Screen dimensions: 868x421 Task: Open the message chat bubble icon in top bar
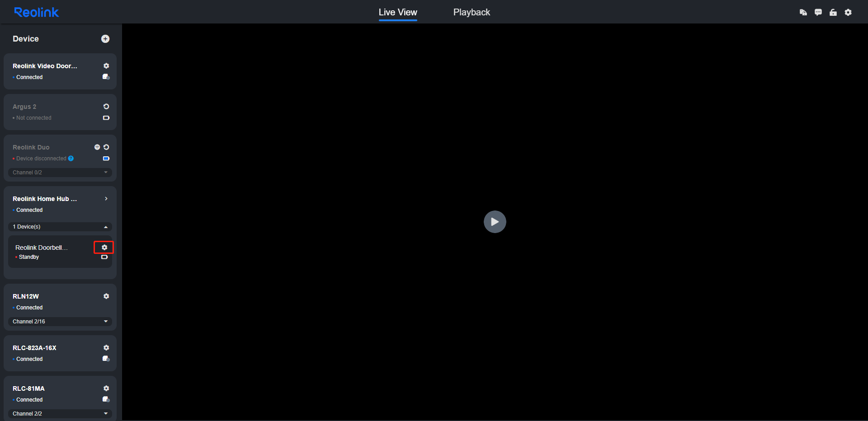click(818, 13)
